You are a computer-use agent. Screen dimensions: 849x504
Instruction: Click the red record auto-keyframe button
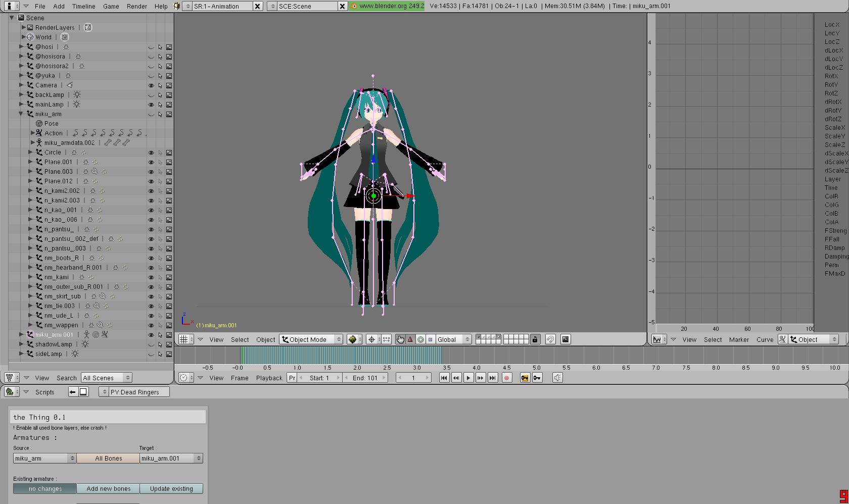(506, 378)
